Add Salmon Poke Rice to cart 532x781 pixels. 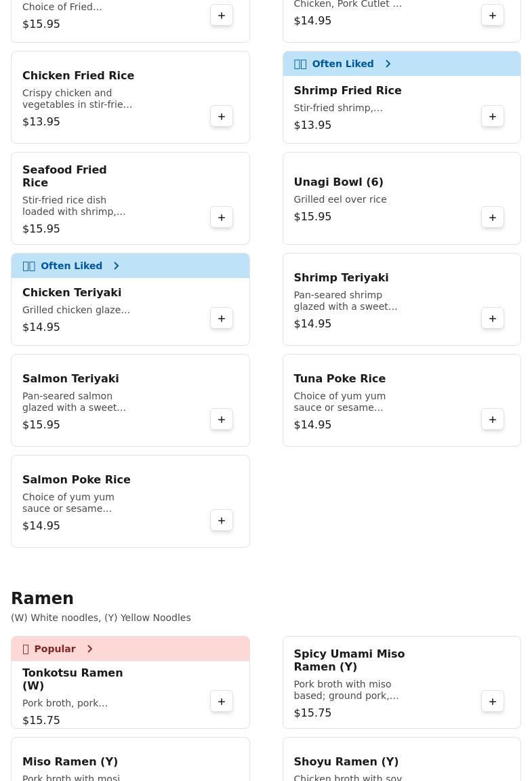pyautogui.click(x=222, y=521)
